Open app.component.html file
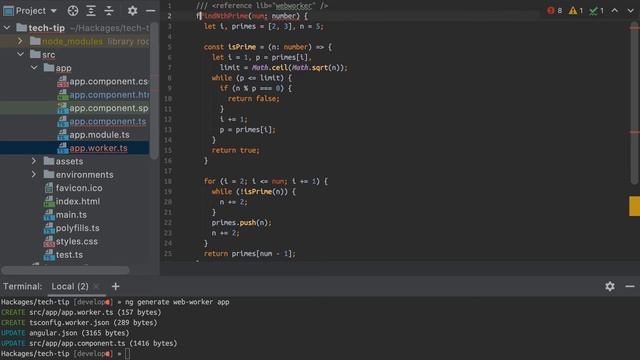This screenshot has height=360, width=640. pos(103,95)
